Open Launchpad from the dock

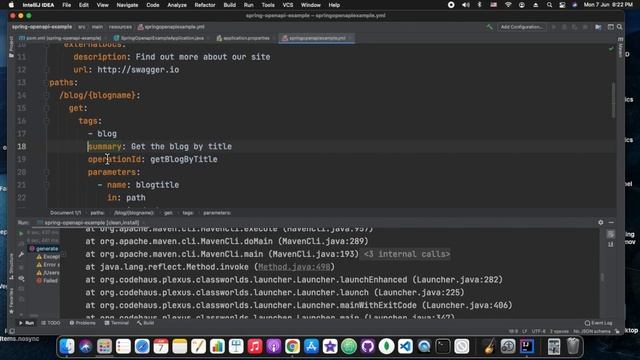[x=104, y=347]
